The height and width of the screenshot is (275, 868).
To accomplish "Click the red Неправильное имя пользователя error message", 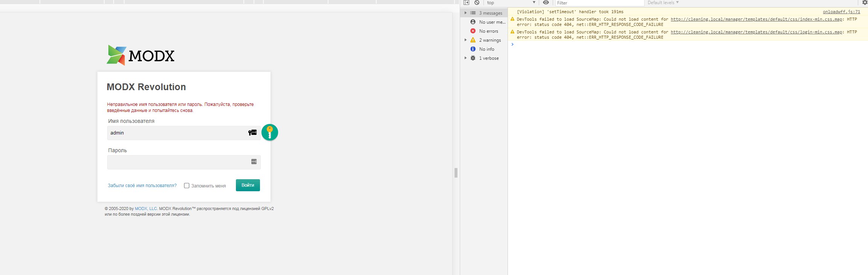I will click(x=180, y=107).
